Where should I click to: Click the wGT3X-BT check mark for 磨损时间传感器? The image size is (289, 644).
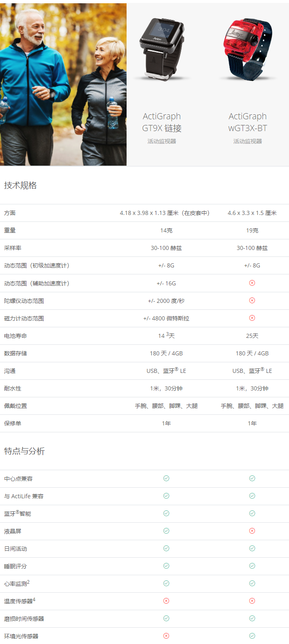point(252,618)
